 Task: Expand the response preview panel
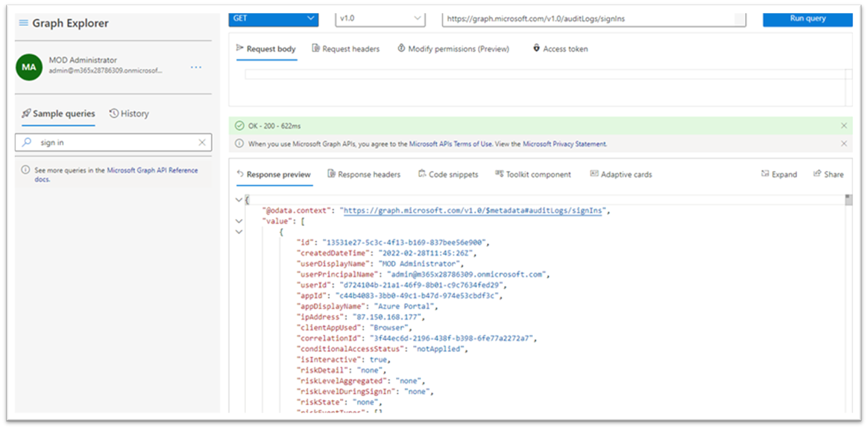pos(779,174)
